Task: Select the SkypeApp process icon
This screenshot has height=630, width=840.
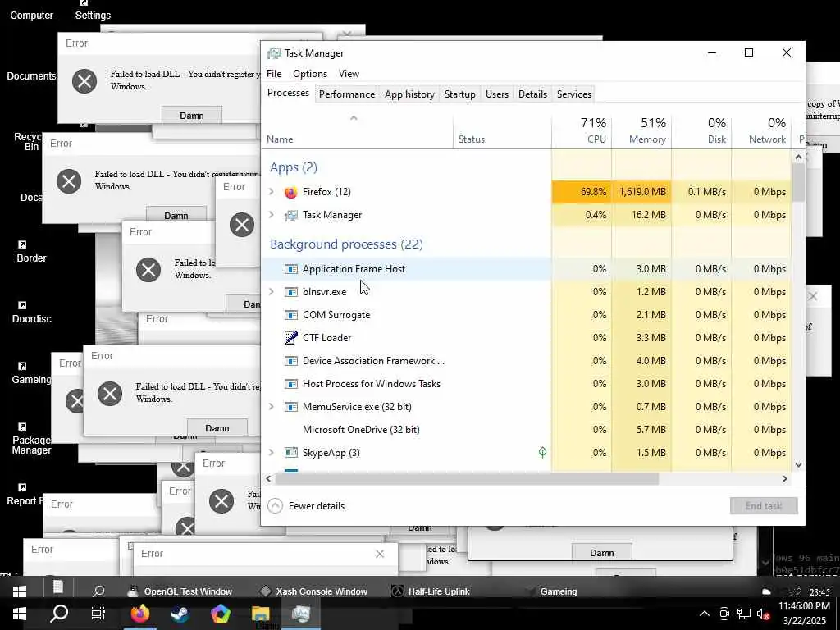Action: pos(291,453)
